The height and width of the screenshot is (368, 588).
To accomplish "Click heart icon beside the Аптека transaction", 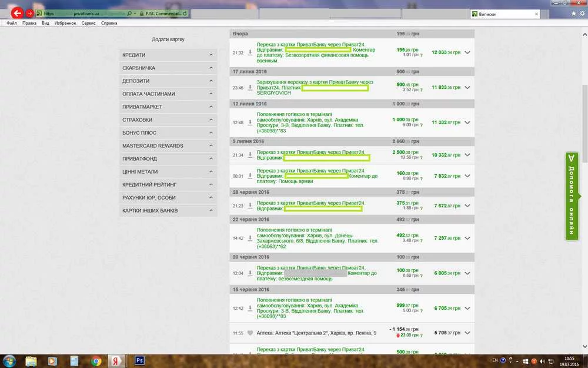I will 250,333.
